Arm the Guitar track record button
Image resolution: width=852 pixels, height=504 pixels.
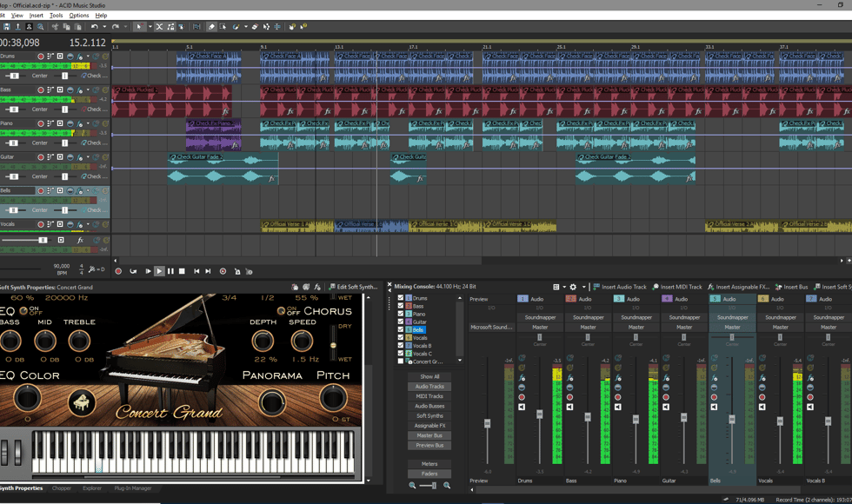[41, 157]
